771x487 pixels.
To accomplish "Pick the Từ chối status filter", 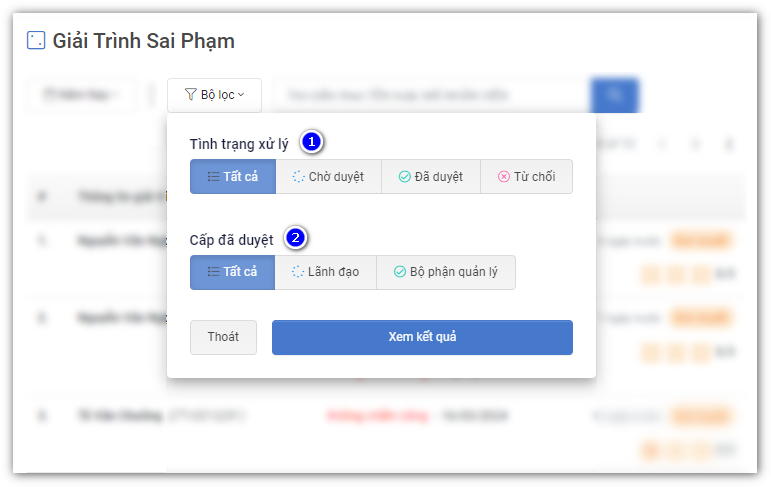I will pos(526,177).
